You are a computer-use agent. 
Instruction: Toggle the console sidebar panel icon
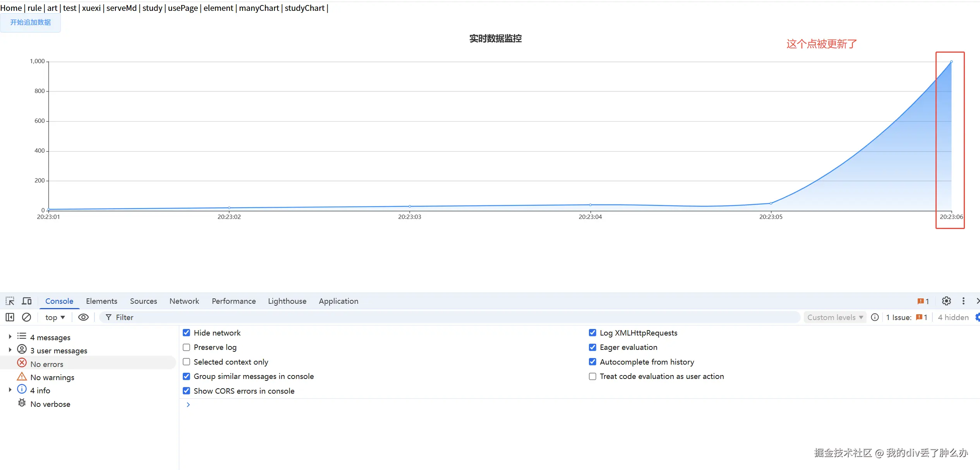10,317
